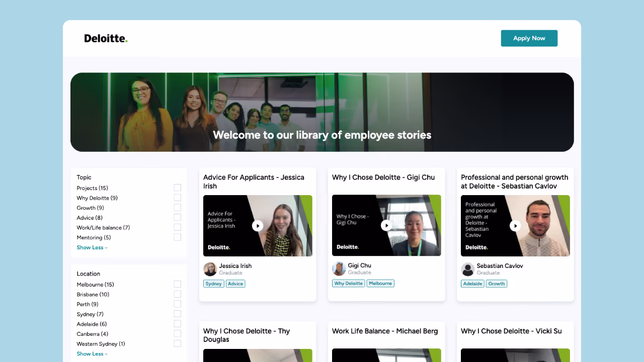
Task: Open 'Advice For Applicants - Jessica Irish' title
Action: click(x=254, y=182)
